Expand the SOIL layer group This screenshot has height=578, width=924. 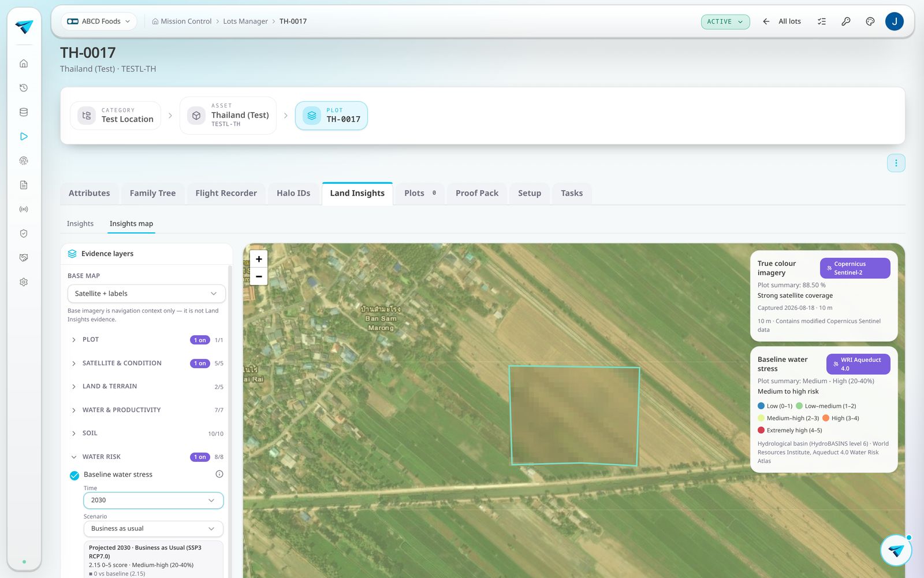147,433
